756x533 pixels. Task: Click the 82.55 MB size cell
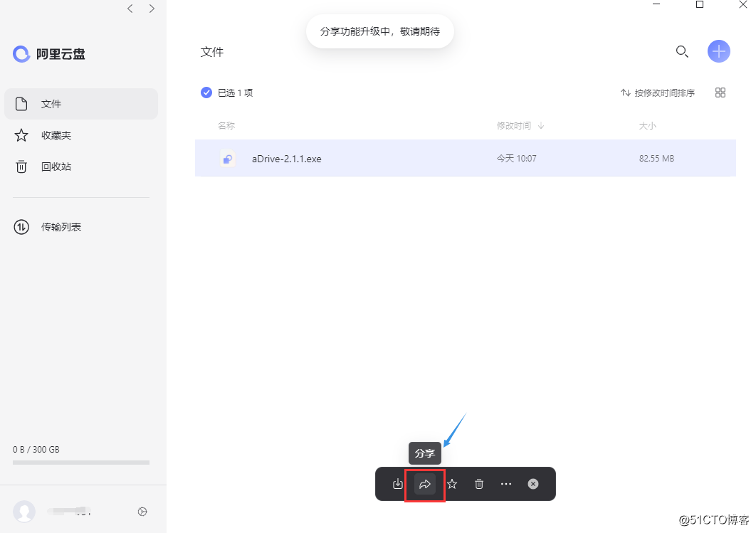click(x=656, y=159)
